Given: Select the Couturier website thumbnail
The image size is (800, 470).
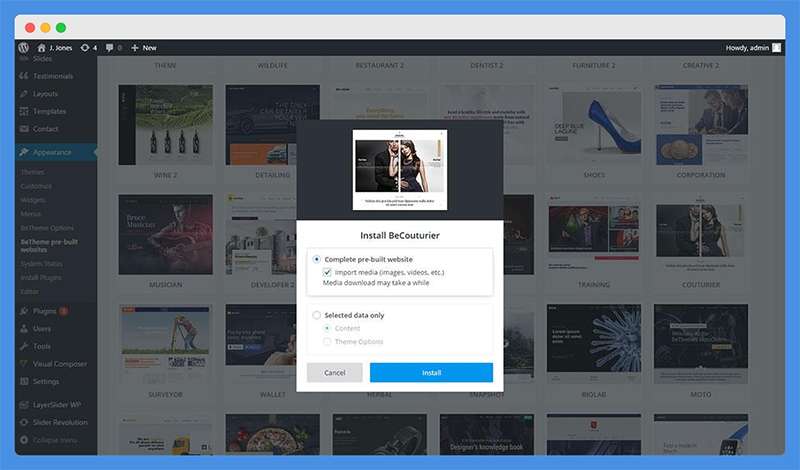Looking at the screenshot, I should 701,235.
